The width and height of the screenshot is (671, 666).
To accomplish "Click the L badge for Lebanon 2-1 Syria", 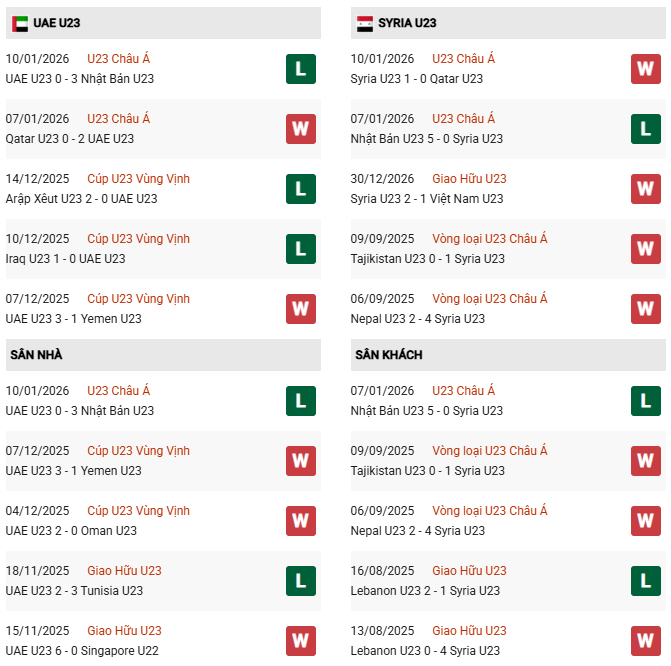I will click(x=645, y=581).
